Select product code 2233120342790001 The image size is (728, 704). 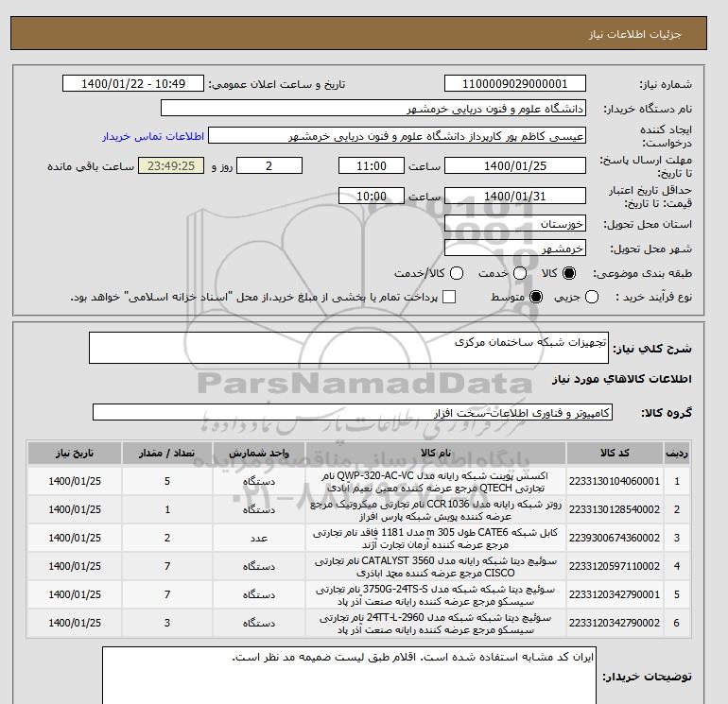pyautogui.click(x=615, y=594)
